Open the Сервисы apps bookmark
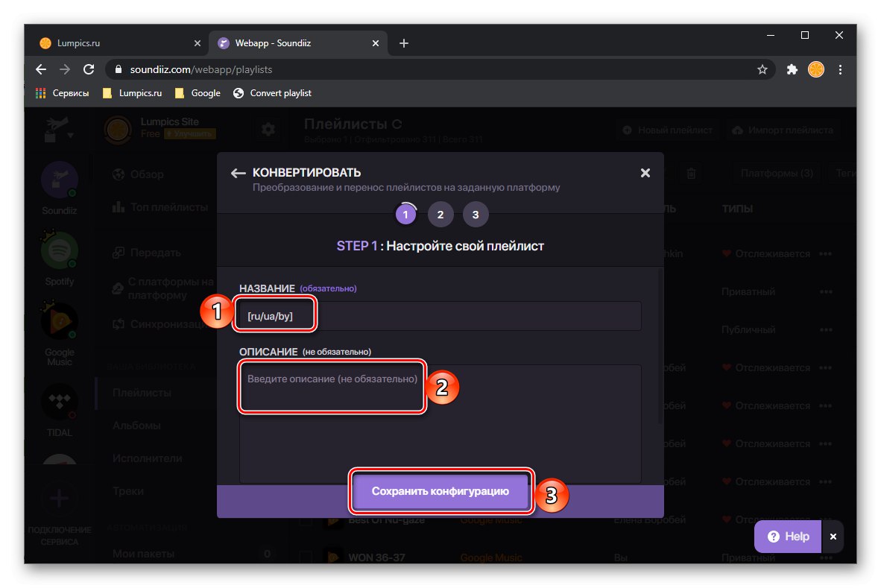Screen dimensions: 881x588 63,93
